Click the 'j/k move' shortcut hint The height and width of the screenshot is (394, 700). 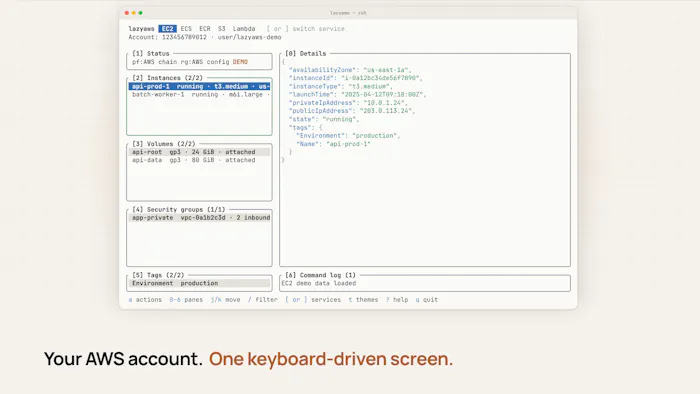click(x=225, y=300)
